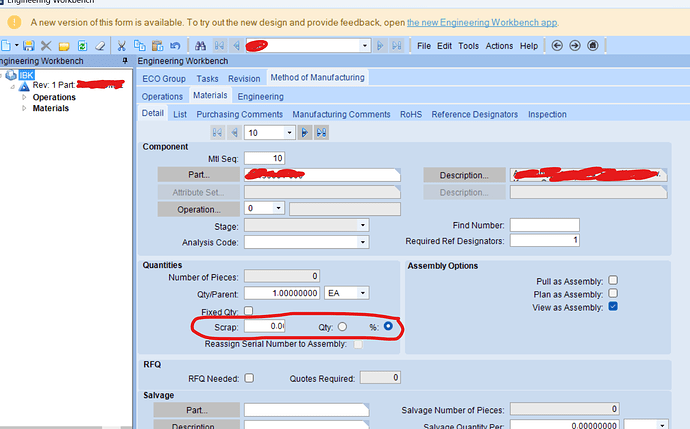Screen dimensions: 690x429
Task: Collapse the Rev: 1 Part tree node
Action: (13, 87)
